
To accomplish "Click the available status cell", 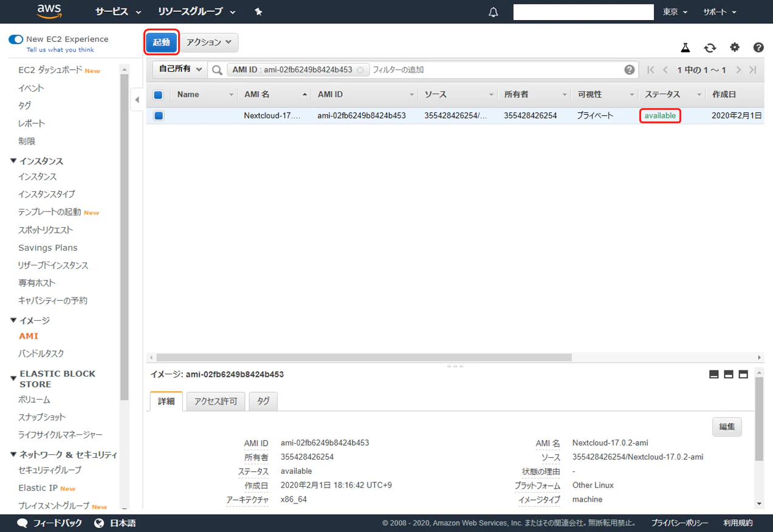I will [x=660, y=115].
